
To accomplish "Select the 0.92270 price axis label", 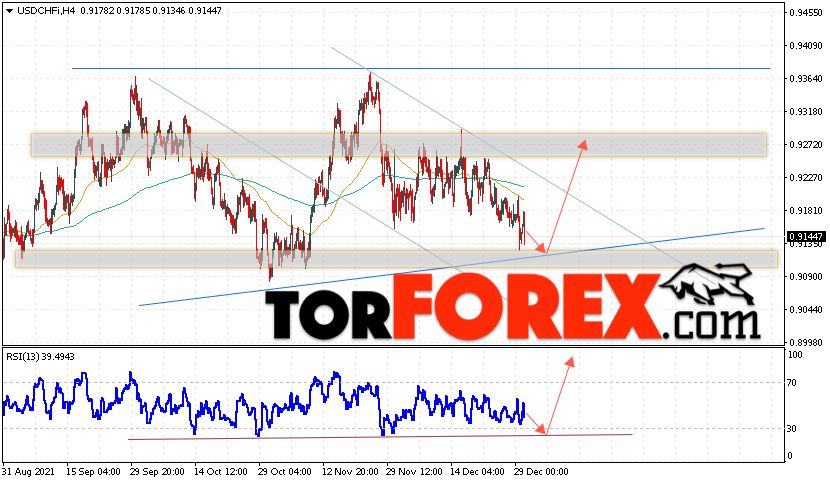I will (x=806, y=177).
